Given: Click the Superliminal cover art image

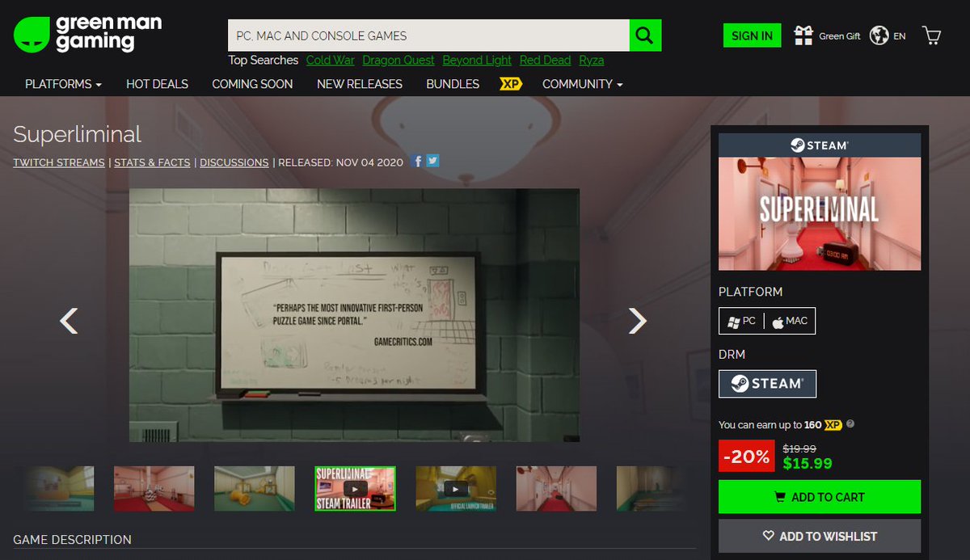Looking at the screenshot, I should (x=820, y=213).
